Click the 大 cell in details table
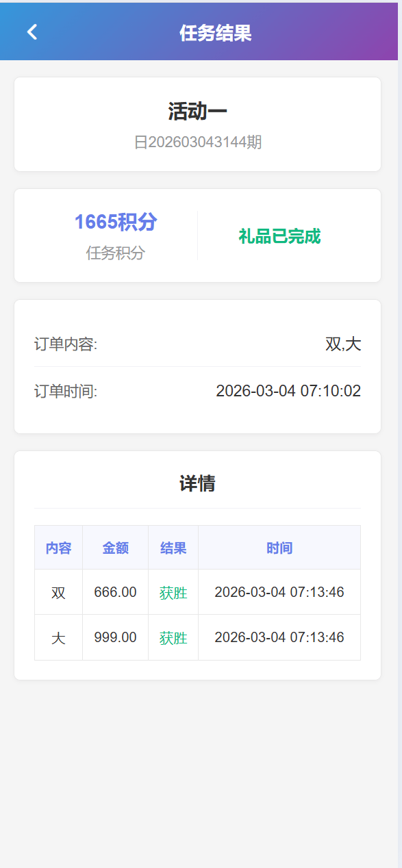The height and width of the screenshot is (868, 402). [x=58, y=637]
